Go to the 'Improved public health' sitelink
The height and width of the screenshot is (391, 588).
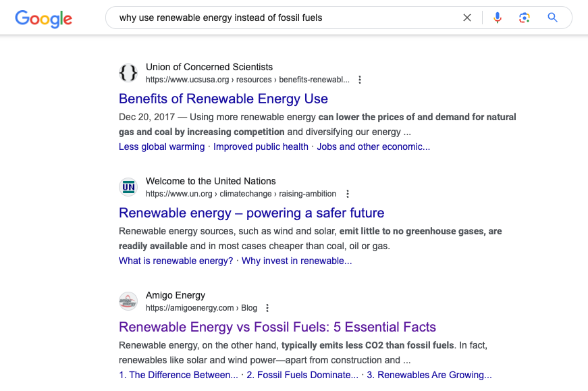(x=261, y=147)
